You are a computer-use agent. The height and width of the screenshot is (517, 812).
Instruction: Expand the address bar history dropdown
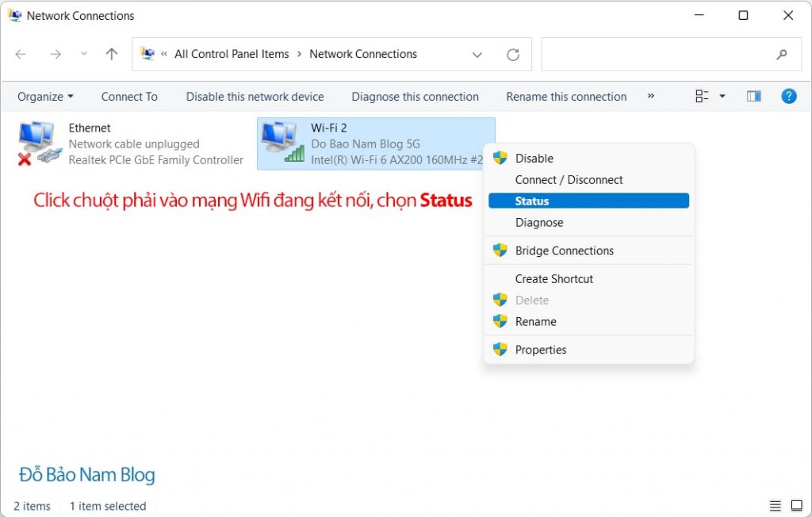[x=477, y=55]
